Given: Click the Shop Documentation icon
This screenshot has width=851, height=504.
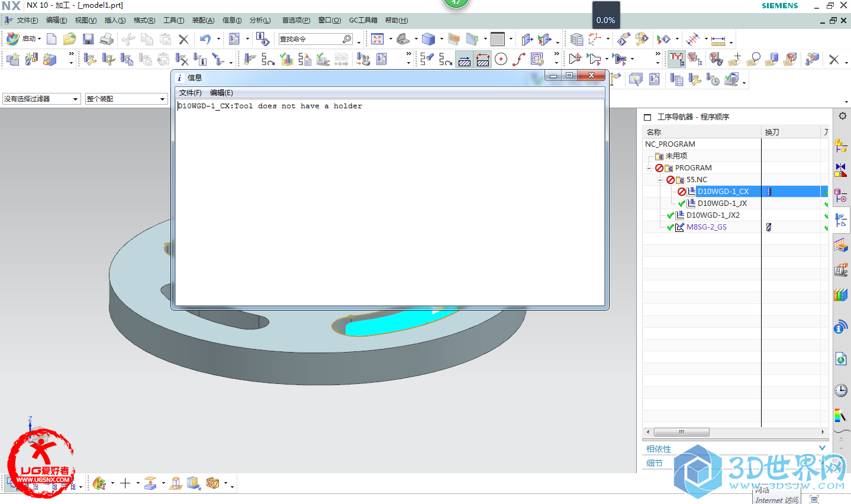Looking at the screenshot, I should pos(382,59).
